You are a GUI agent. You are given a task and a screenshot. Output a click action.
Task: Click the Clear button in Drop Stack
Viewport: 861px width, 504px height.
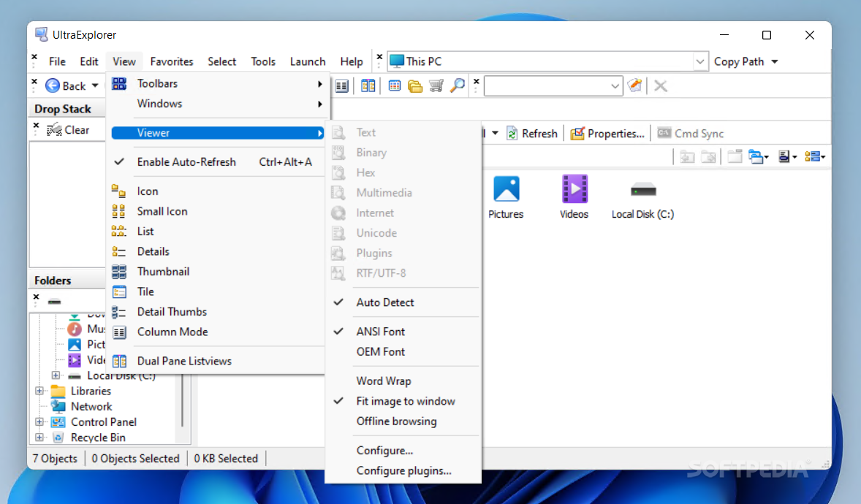(68, 130)
